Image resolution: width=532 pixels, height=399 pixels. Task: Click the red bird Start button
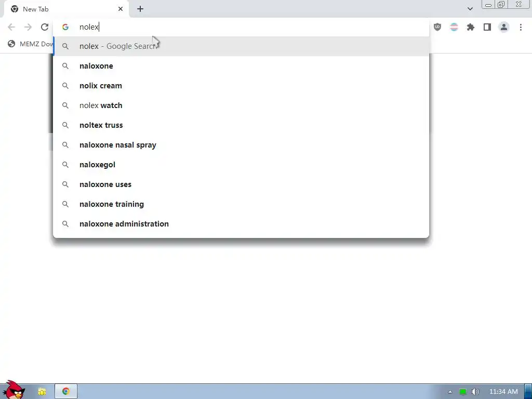[x=14, y=390]
